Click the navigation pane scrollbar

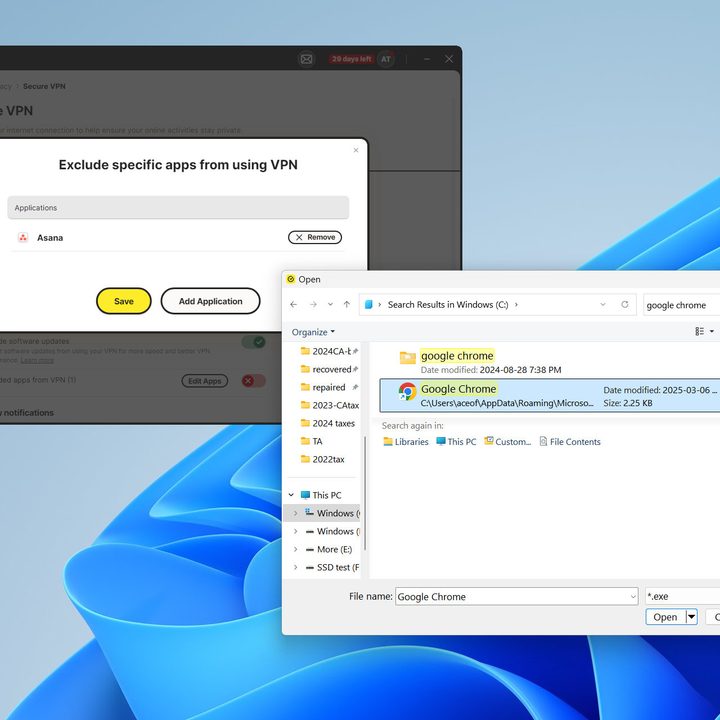coord(365,493)
